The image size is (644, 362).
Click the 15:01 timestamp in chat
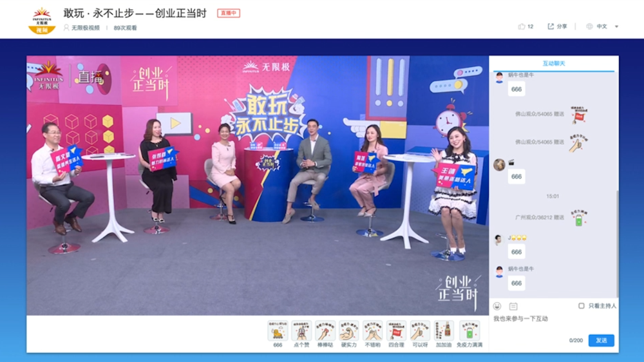click(553, 196)
